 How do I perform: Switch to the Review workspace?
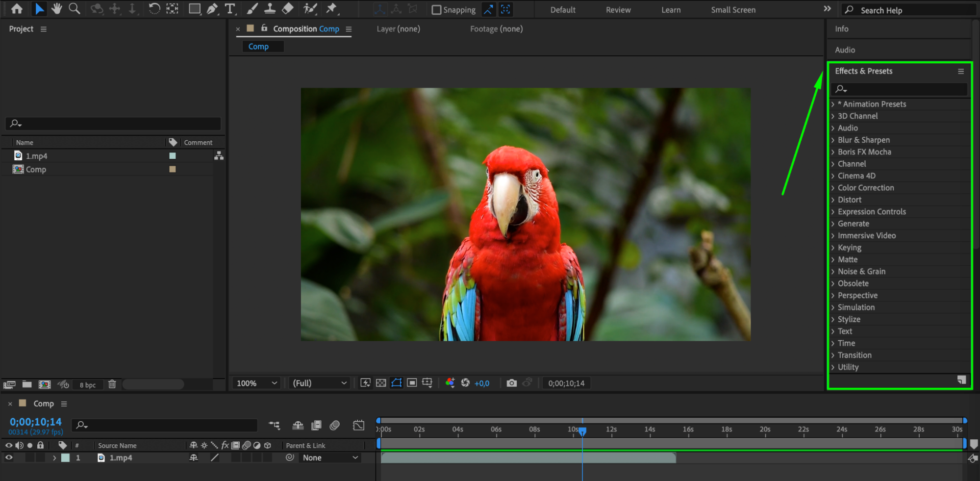tap(618, 10)
